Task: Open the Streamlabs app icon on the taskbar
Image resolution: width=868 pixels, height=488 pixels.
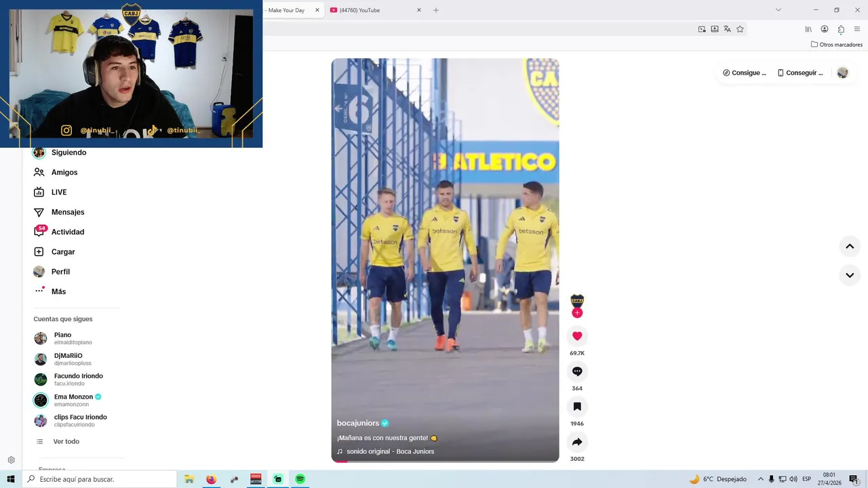Action: (278, 479)
